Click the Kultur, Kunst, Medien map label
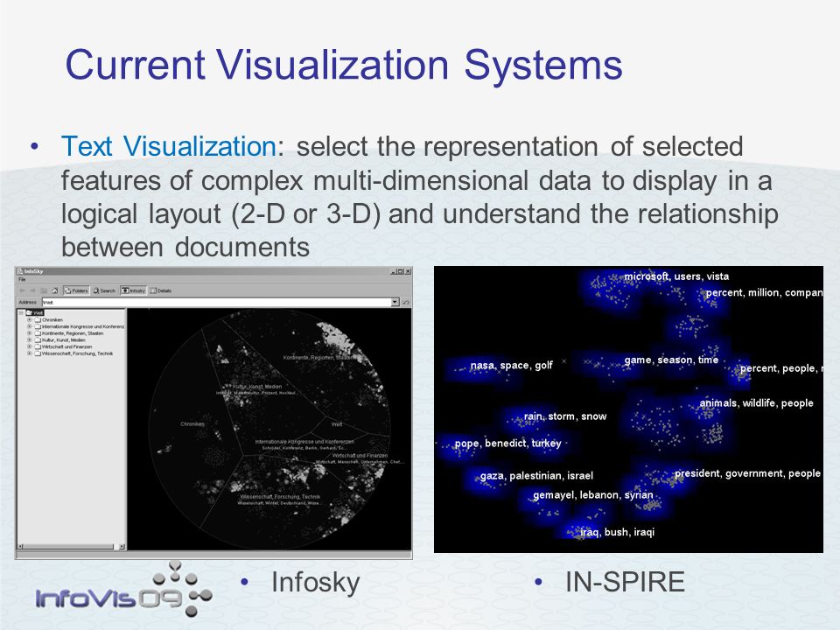Screen dimensions: 840x630 [257, 386]
